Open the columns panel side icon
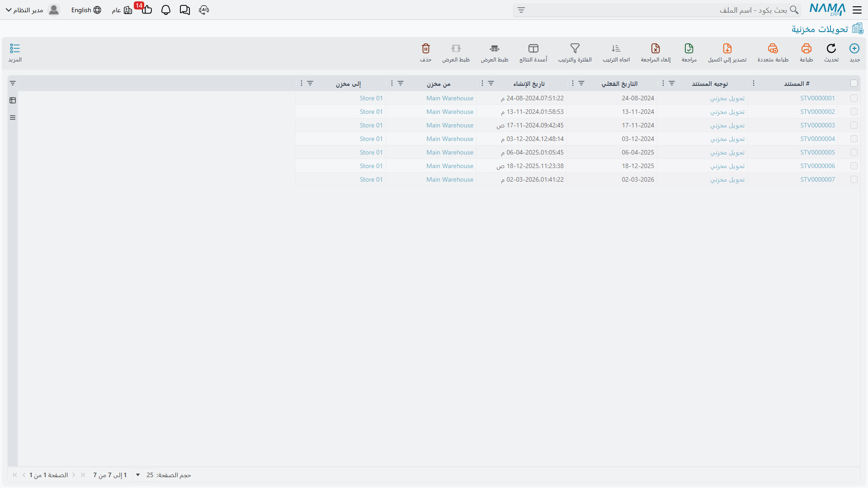This screenshot has height=488, width=868. coord(13,100)
